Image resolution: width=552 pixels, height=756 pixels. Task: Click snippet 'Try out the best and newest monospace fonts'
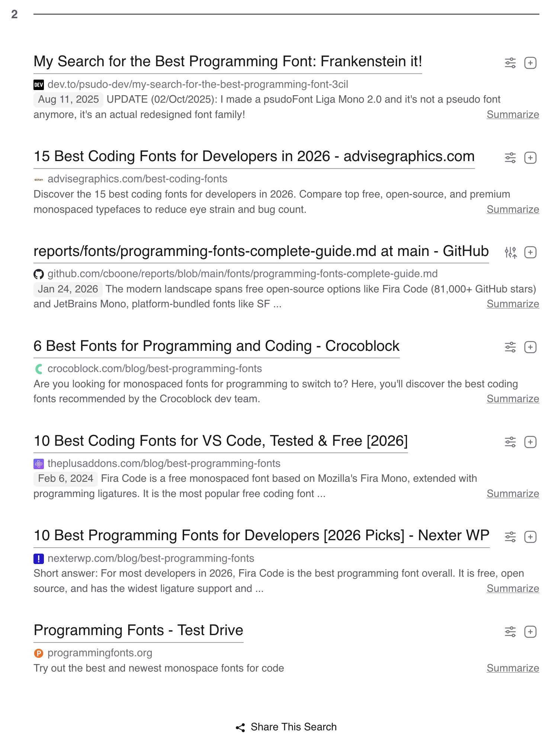point(159,668)
